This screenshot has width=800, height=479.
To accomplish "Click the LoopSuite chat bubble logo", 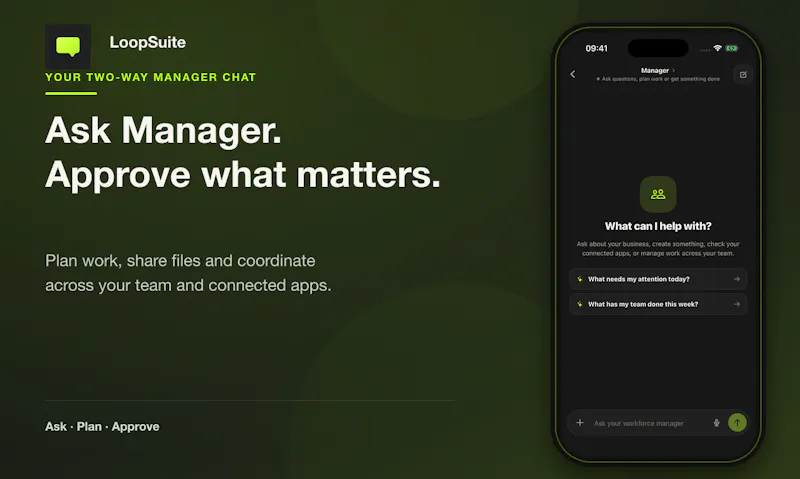I will click(x=68, y=46).
